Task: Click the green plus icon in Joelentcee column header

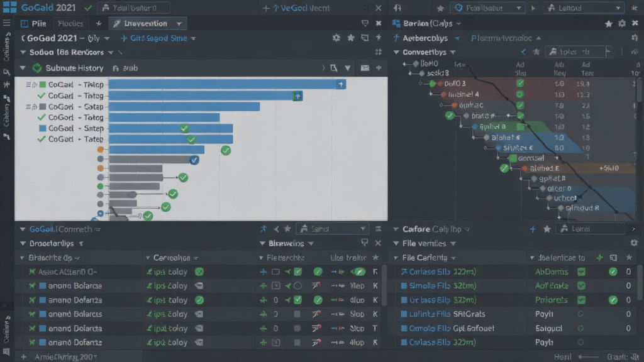Action: click(x=599, y=258)
